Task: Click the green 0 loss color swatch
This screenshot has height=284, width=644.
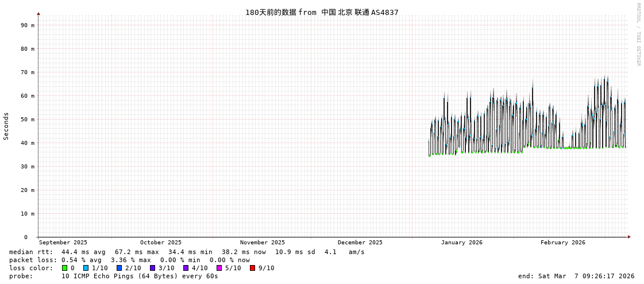Action: pyautogui.click(x=65, y=268)
